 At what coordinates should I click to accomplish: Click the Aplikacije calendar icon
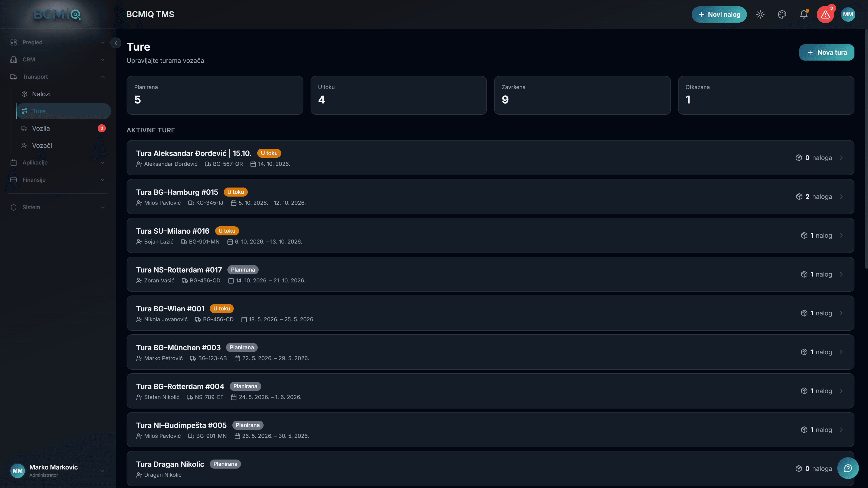pos(14,163)
